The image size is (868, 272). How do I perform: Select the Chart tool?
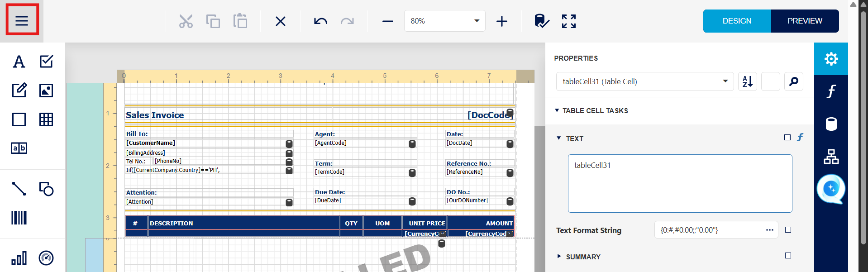coord(19,258)
